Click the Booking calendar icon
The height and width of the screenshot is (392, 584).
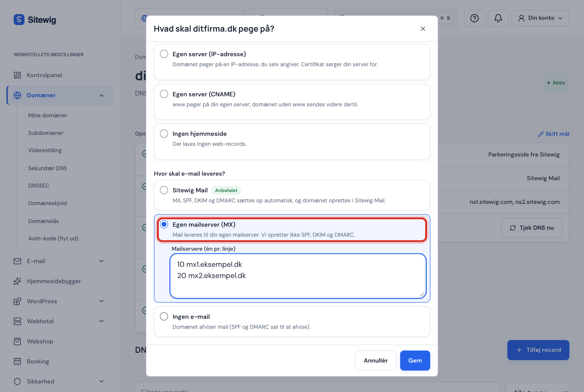[x=17, y=361]
